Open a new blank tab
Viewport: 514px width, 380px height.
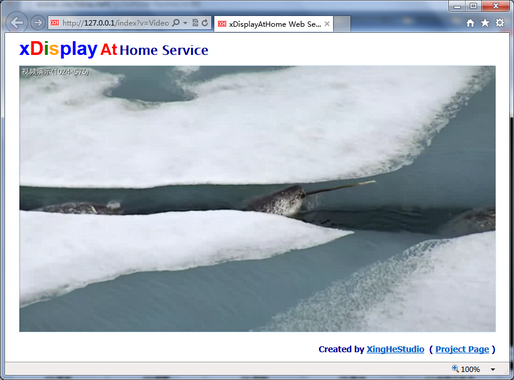pyautogui.click(x=342, y=24)
